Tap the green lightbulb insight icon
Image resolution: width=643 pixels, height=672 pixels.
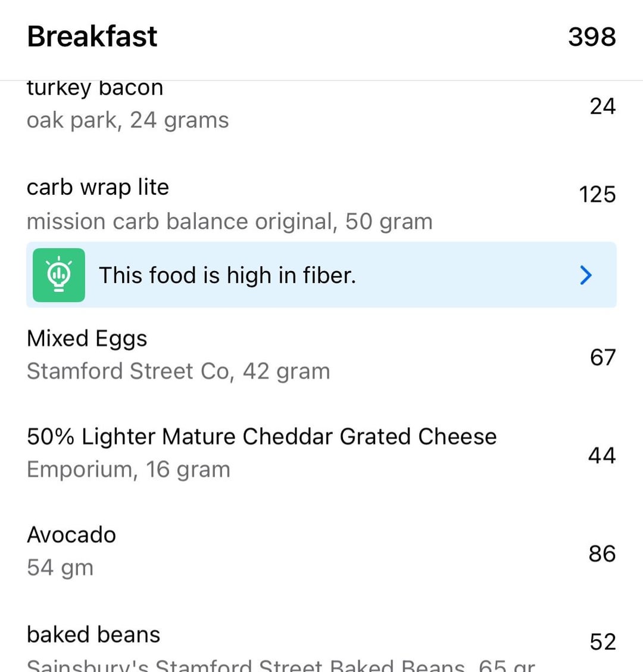(x=58, y=275)
